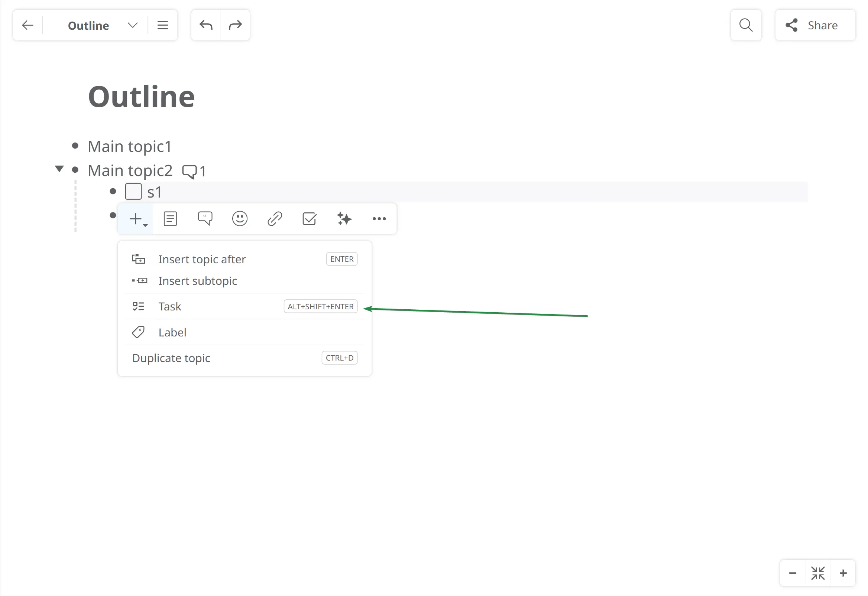Click the AI sparkle icon
The width and height of the screenshot is (868, 596).
(x=344, y=219)
